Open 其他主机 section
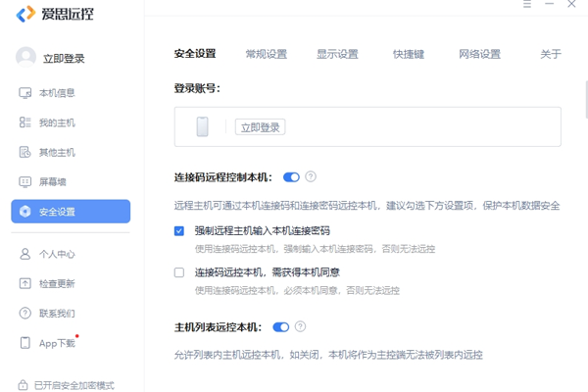 [x=56, y=152]
